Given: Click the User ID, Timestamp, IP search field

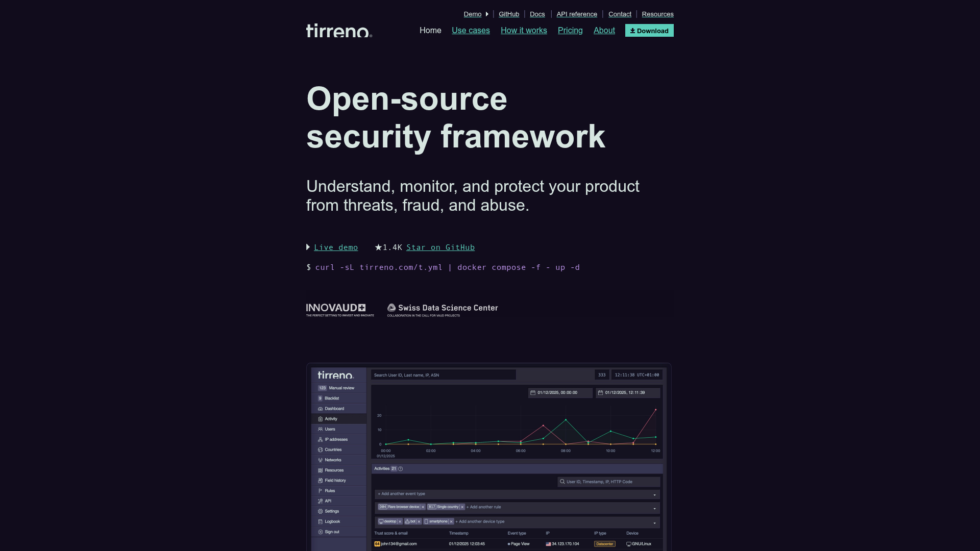Looking at the screenshot, I should (608, 482).
